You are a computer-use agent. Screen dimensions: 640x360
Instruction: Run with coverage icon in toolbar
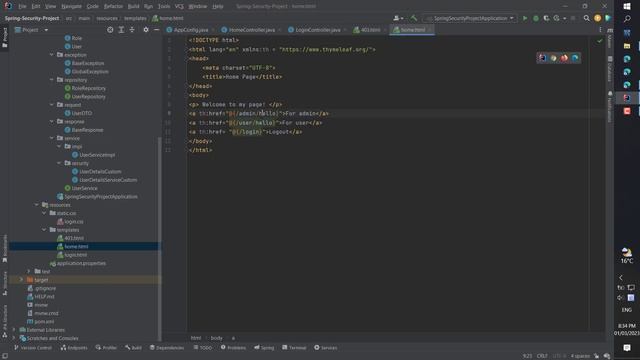[x=546, y=18]
